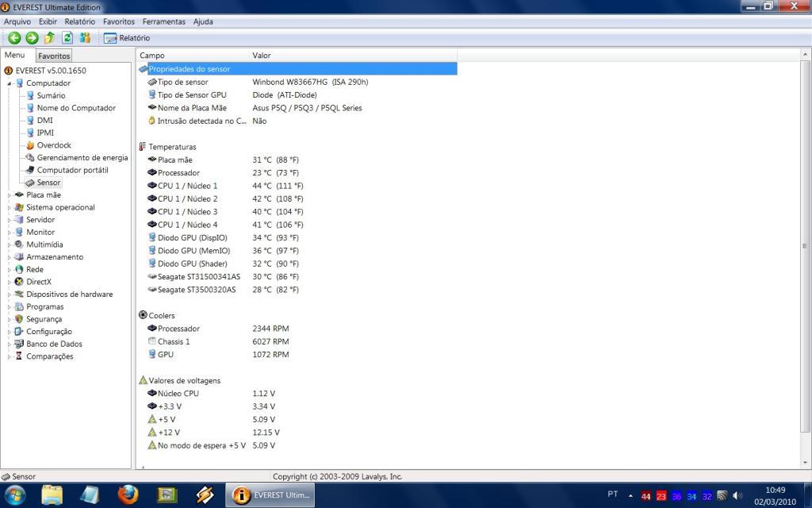This screenshot has width=812, height=508.
Task: Select the Núcleo CPU voltage row
Action: coord(297,393)
